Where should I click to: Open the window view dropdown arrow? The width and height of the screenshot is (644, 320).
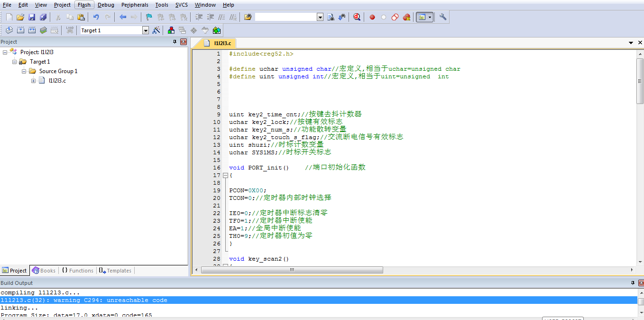tap(430, 17)
